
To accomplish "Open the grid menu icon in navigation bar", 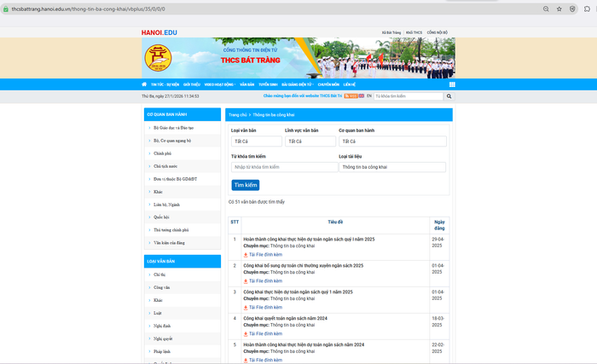I will [452, 84].
